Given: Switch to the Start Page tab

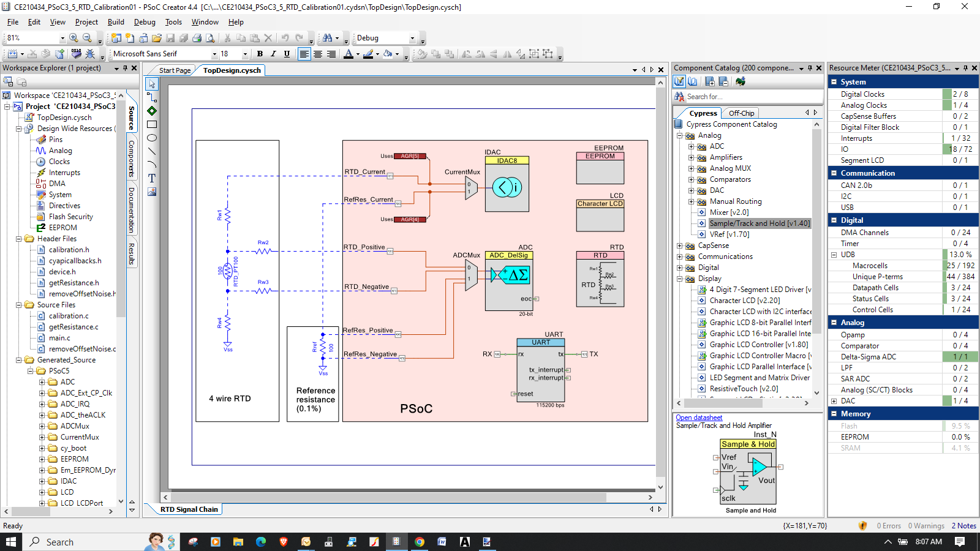Looking at the screenshot, I should pos(175,70).
